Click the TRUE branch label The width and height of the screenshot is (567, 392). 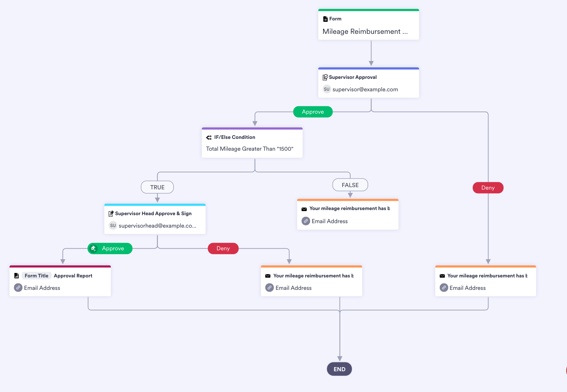pyautogui.click(x=157, y=187)
